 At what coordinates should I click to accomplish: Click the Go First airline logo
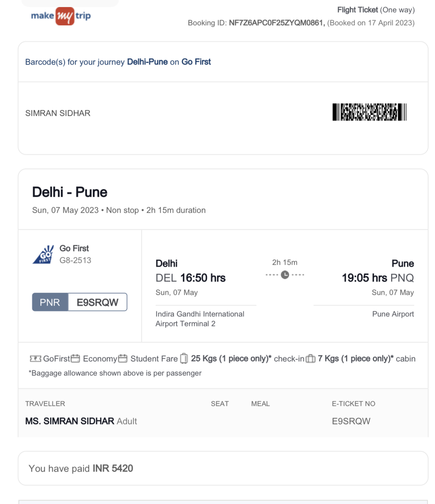tap(43, 254)
